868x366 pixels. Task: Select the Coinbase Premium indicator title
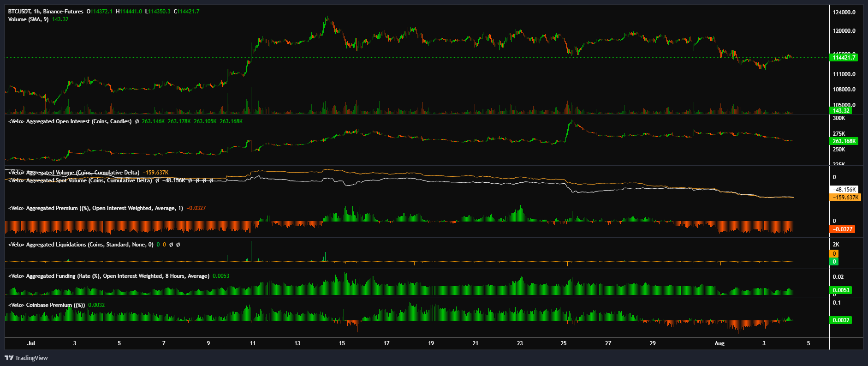pyautogui.click(x=47, y=305)
